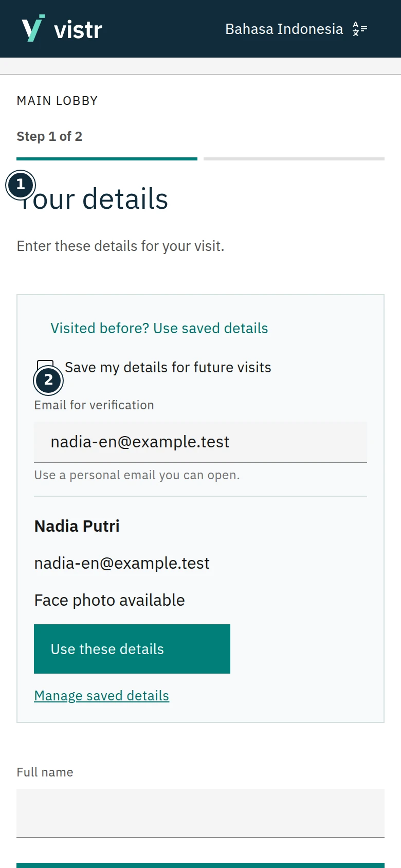Click the numbered badge 2 marker
The width and height of the screenshot is (401, 868).
pos(48,381)
